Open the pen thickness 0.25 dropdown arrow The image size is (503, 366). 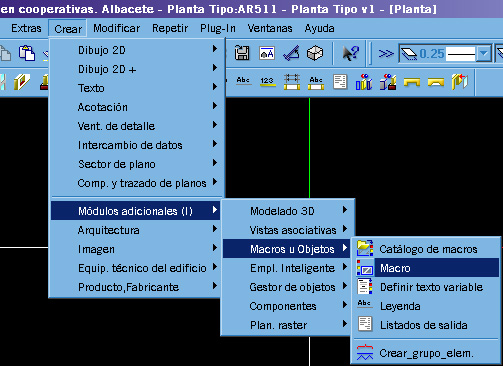coord(484,53)
